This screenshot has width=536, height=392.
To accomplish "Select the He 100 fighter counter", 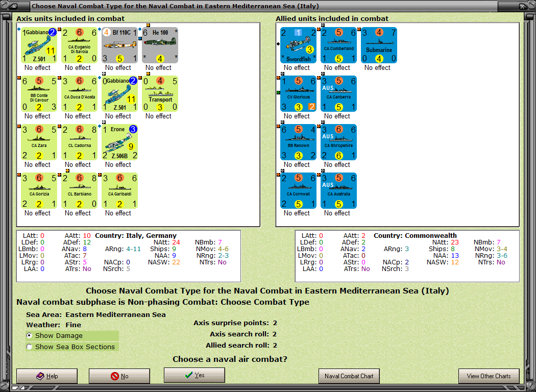I will (x=160, y=45).
